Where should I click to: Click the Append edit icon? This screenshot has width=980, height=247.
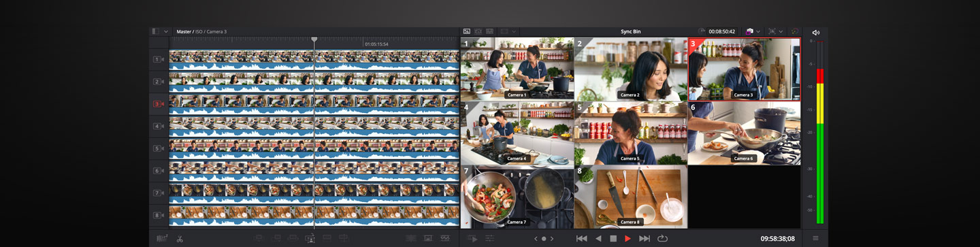click(x=276, y=238)
